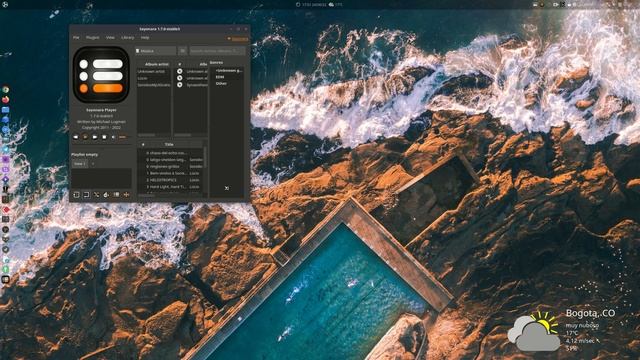Toggle append-to-playlist mode icon

point(116,195)
